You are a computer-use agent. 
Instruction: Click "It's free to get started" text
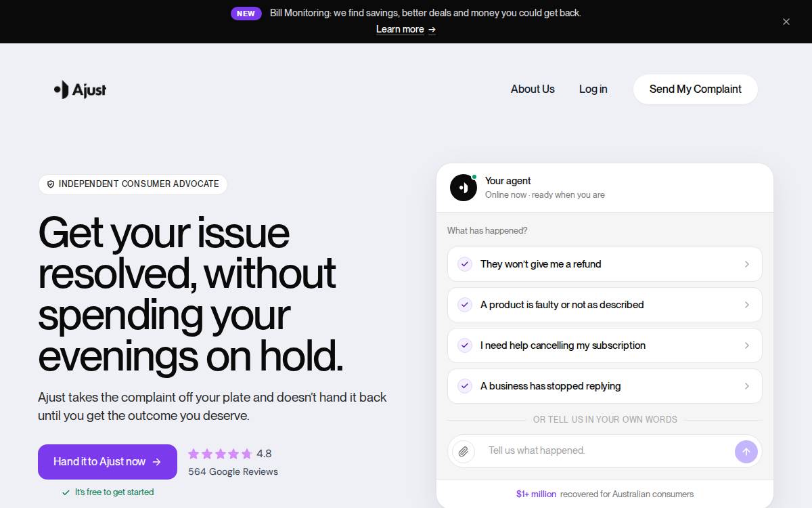114,492
